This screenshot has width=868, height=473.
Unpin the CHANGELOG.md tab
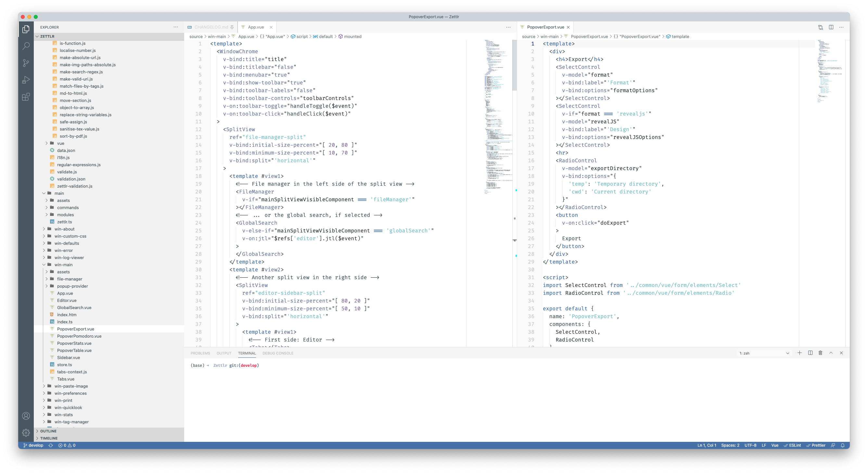tap(232, 27)
